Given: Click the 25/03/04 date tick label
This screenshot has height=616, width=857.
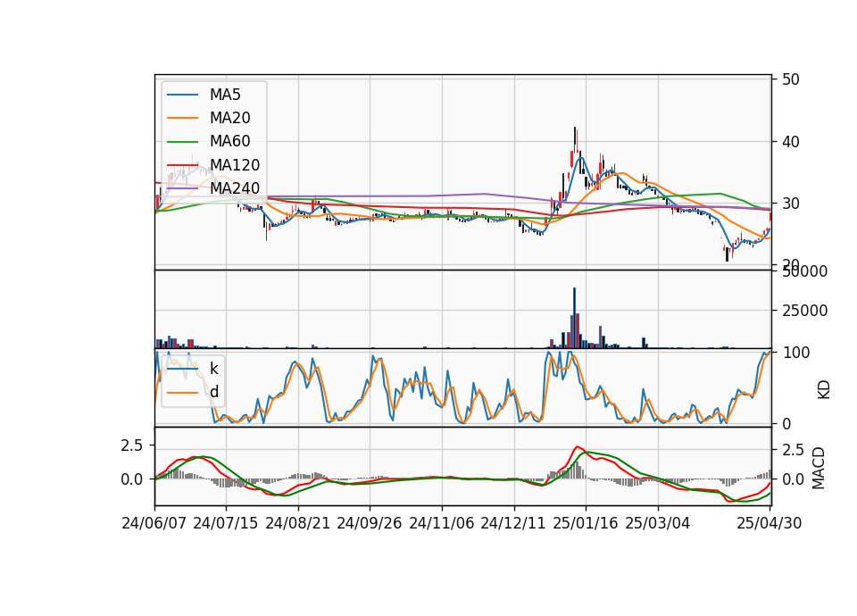Looking at the screenshot, I should coord(658,524).
